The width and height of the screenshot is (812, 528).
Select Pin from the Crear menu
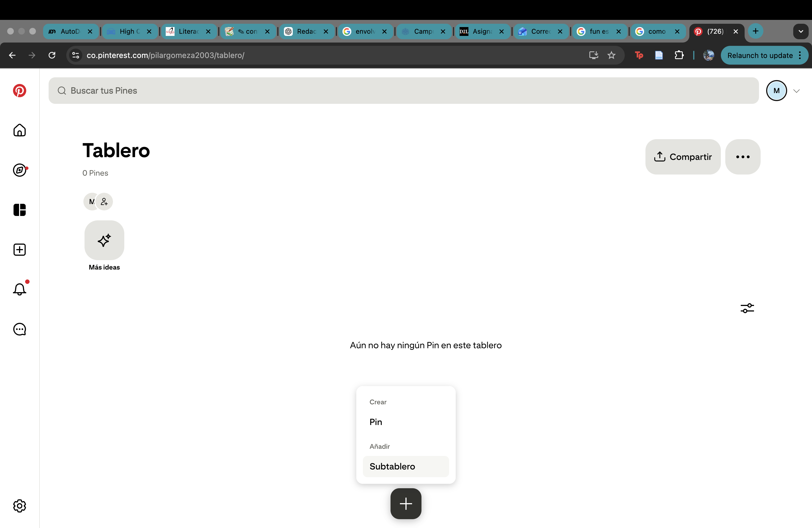[376, 422]
